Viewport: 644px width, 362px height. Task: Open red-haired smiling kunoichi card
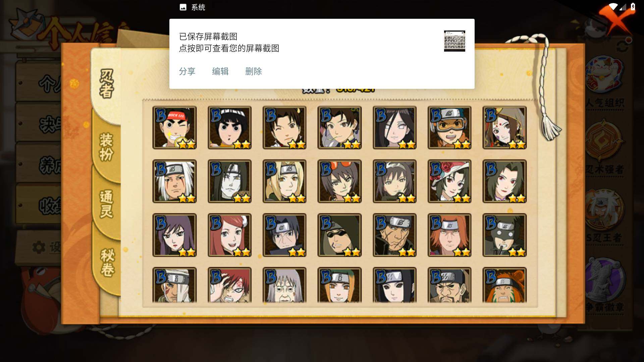[229, 235]
